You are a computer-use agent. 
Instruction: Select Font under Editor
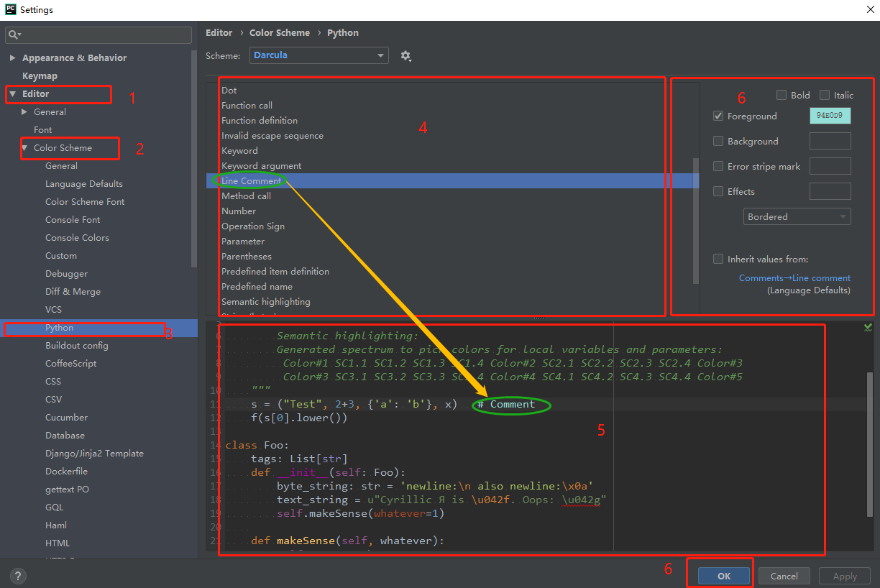point(42,129)
